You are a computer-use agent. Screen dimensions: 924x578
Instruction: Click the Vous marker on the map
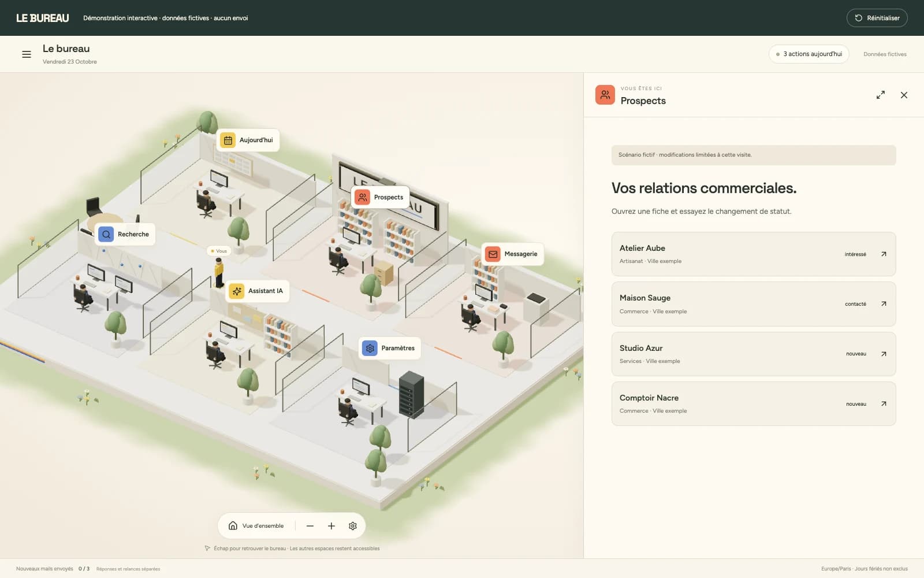click(x=219, y=251)
